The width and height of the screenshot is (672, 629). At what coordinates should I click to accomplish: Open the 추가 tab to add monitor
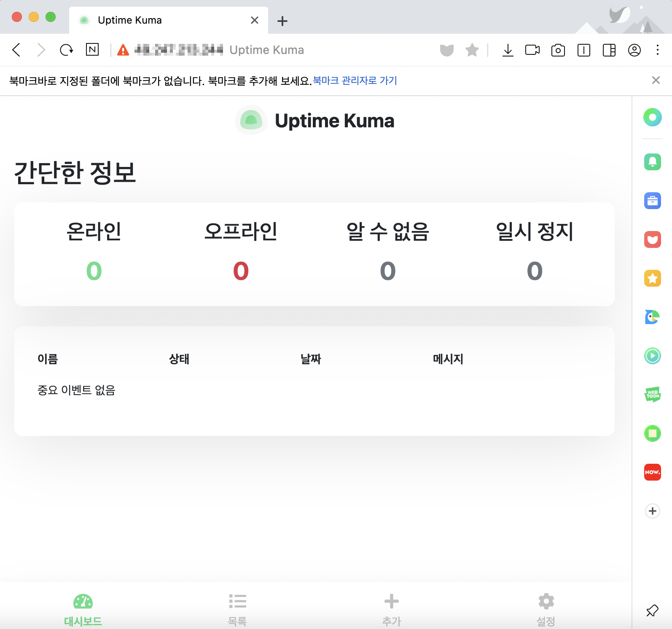click(392, 610)
